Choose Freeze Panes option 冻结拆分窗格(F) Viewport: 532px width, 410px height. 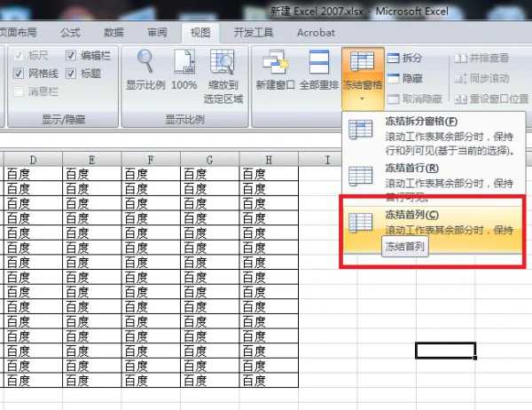coord(434,136)
